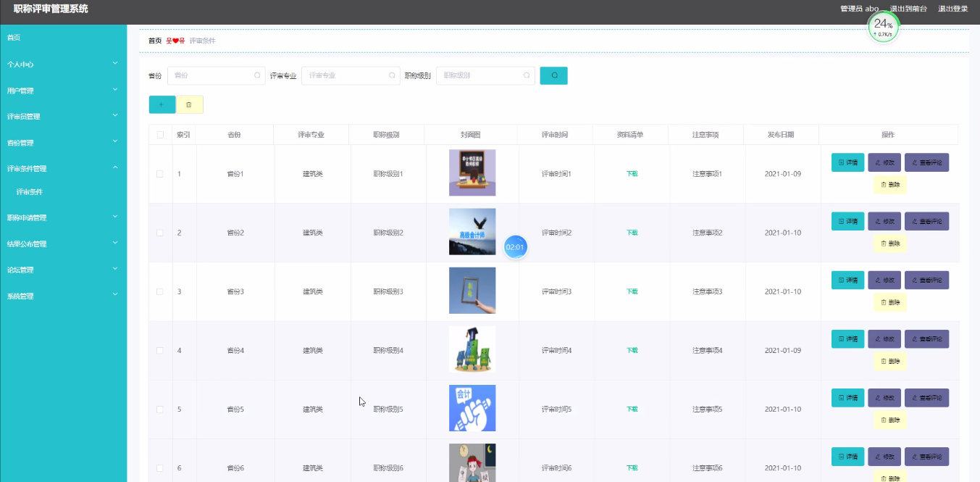The image size is (980, 482).
Task: Expand the 系统管理 sidebar menu
Action: [x=63, y=296]
